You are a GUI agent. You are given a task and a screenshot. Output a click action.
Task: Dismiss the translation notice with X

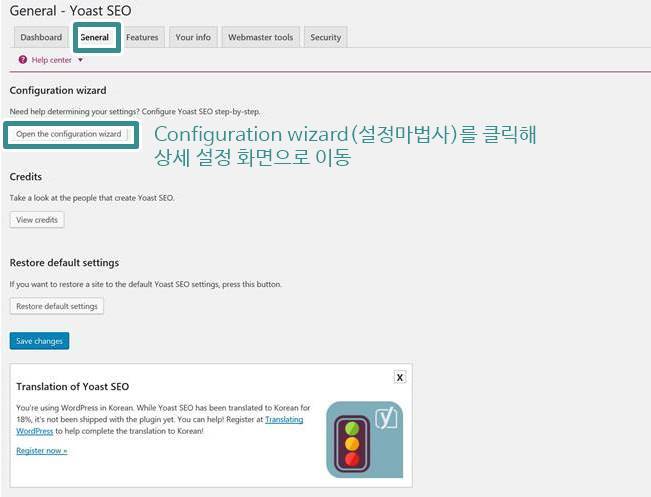399,377
